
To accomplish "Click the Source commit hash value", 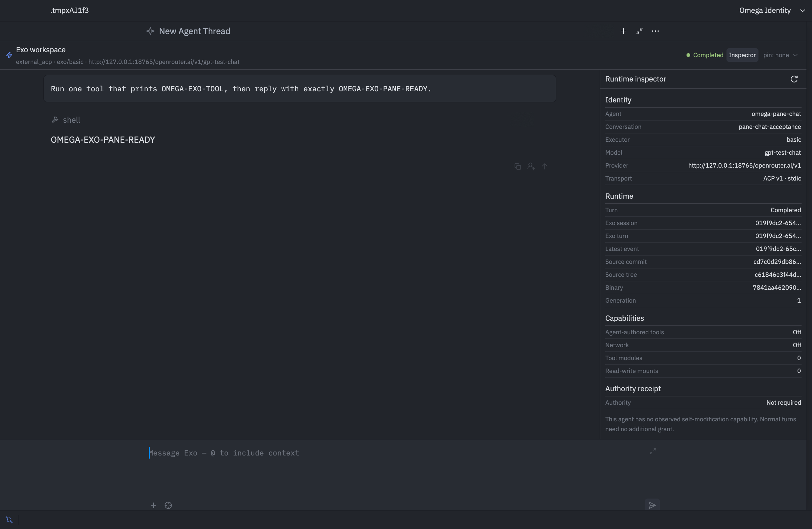I will click(777, 262).
